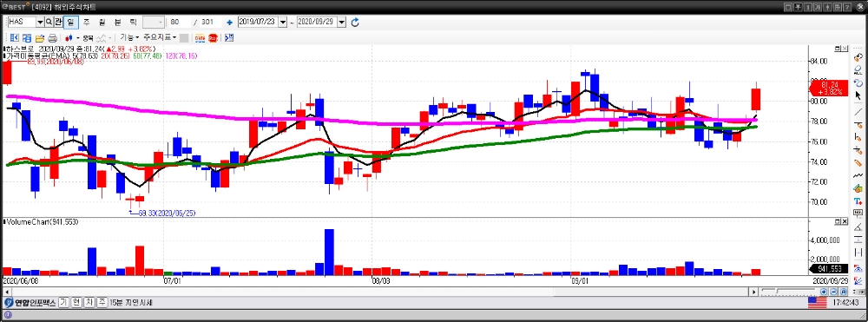Screen dimensions: 868x322
Task: Select the text annotation T tool
Action: [858, 200]
